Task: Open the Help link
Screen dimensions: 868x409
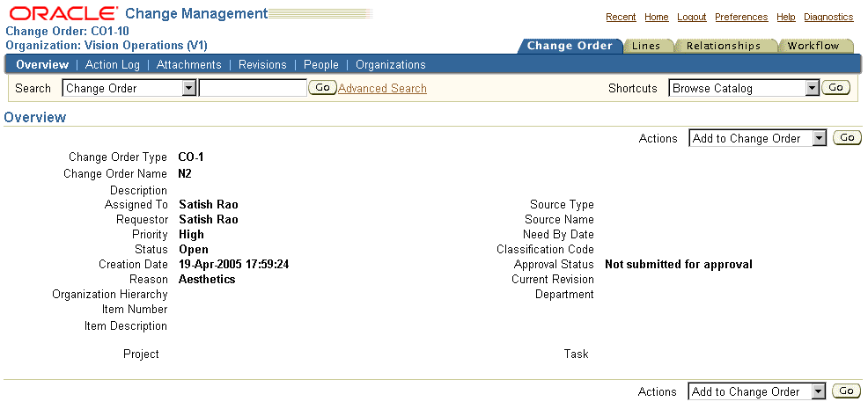Action: pos(785,18)
